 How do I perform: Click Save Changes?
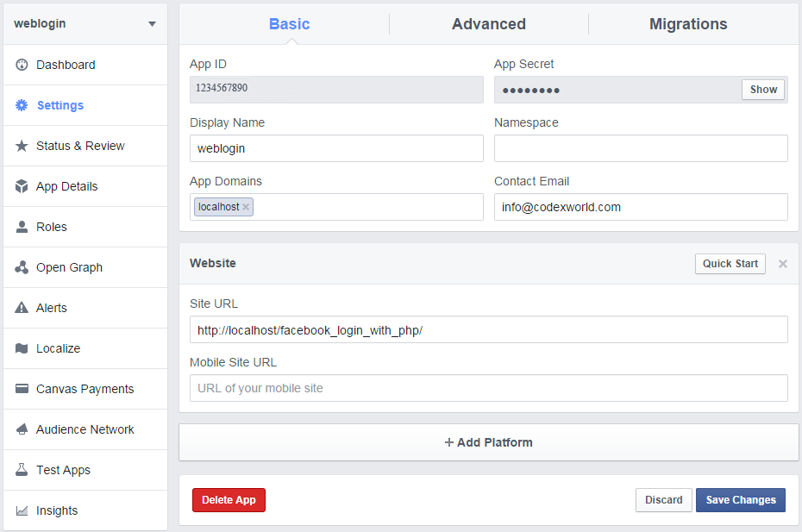pos(741,500)
